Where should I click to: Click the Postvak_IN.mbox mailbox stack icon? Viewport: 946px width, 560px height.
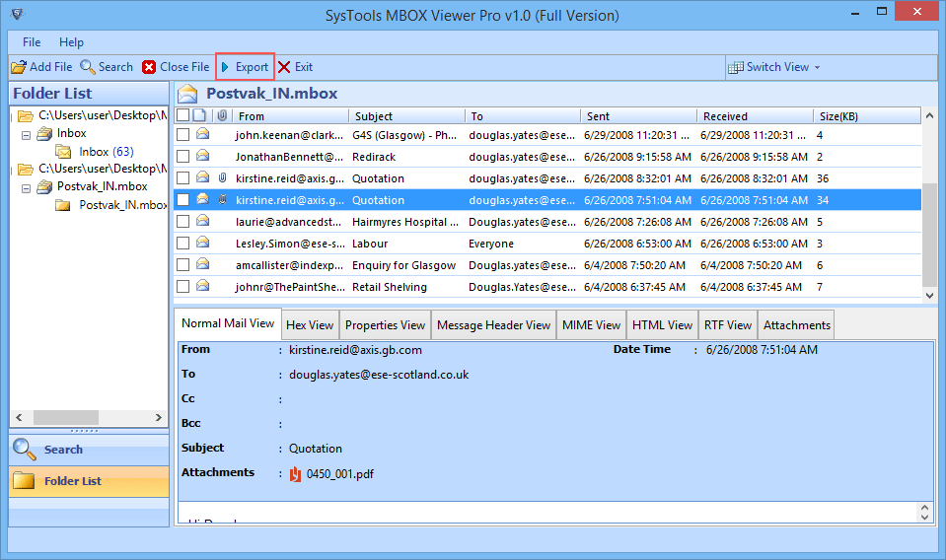(44, 187)
